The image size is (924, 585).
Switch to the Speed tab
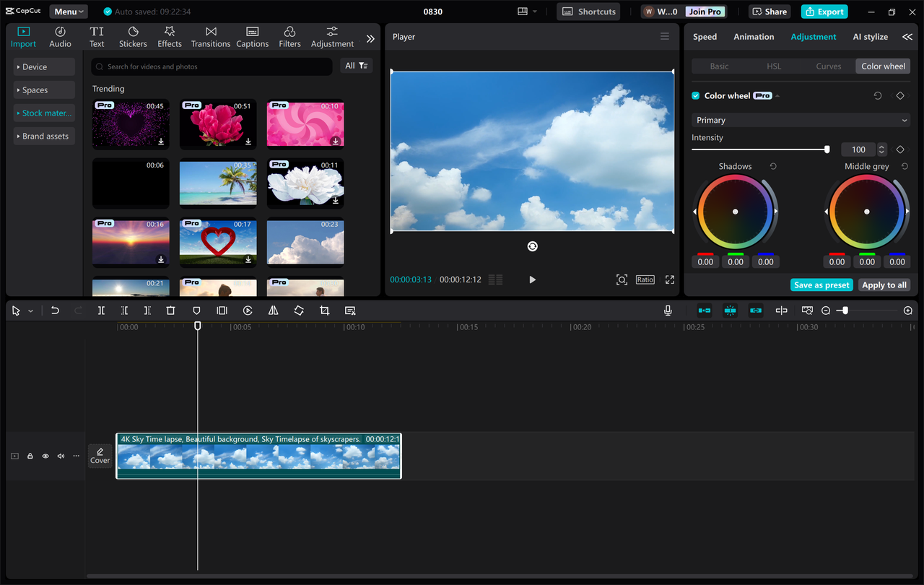pos(705,36)
